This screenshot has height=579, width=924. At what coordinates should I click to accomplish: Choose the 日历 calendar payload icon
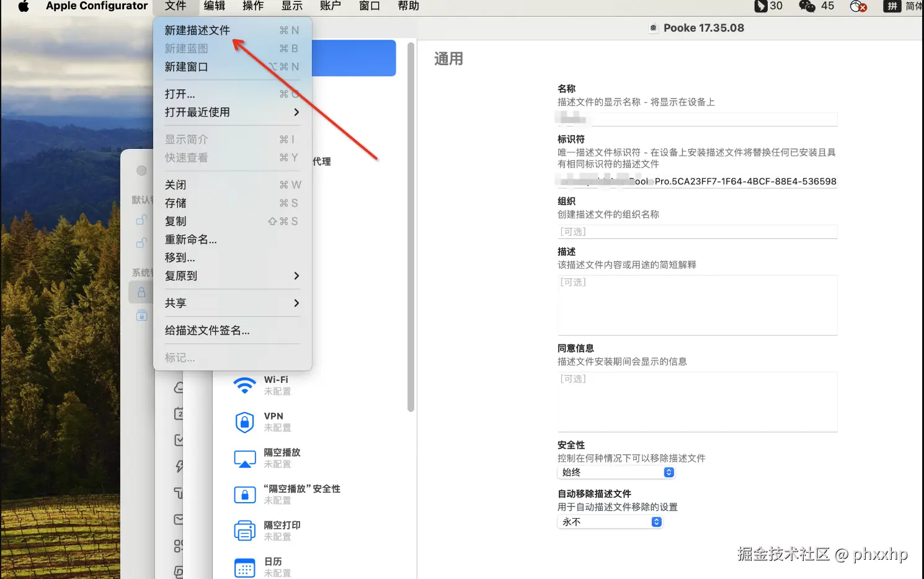[x=245, y=568]
